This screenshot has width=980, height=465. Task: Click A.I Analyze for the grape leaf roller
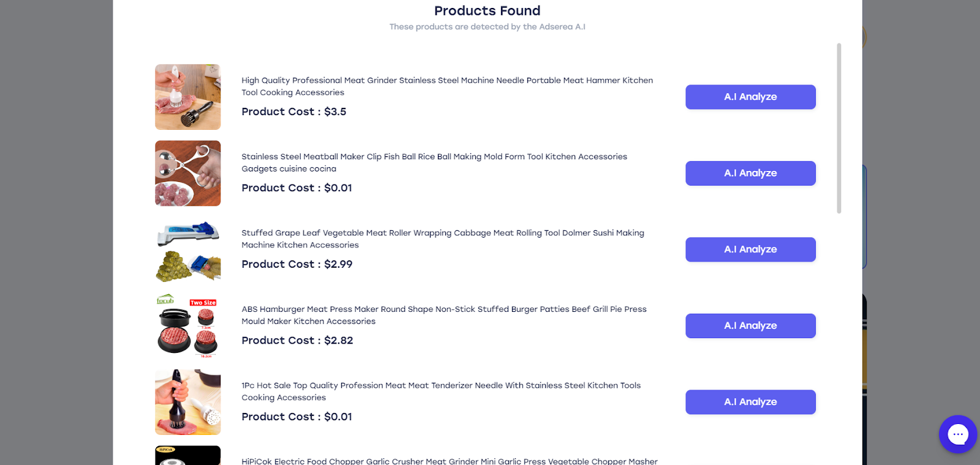point(750,249)
